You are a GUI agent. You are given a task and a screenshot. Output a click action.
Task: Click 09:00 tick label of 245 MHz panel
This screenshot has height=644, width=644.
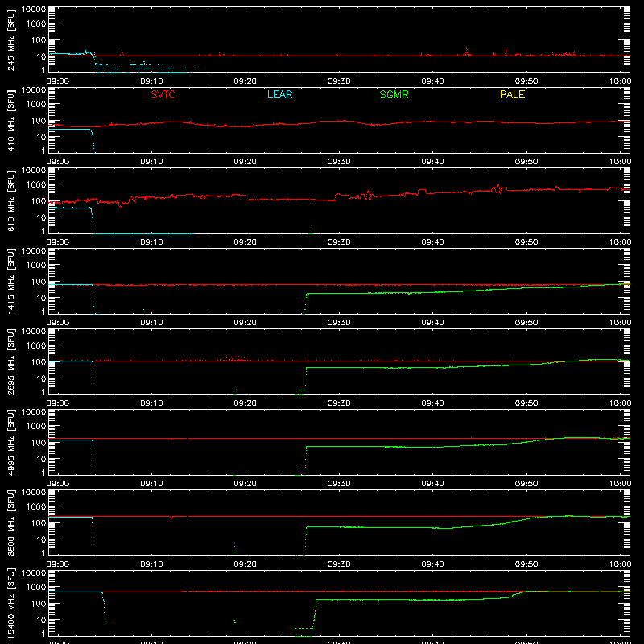pyautogui.click(x=58, y=81)
